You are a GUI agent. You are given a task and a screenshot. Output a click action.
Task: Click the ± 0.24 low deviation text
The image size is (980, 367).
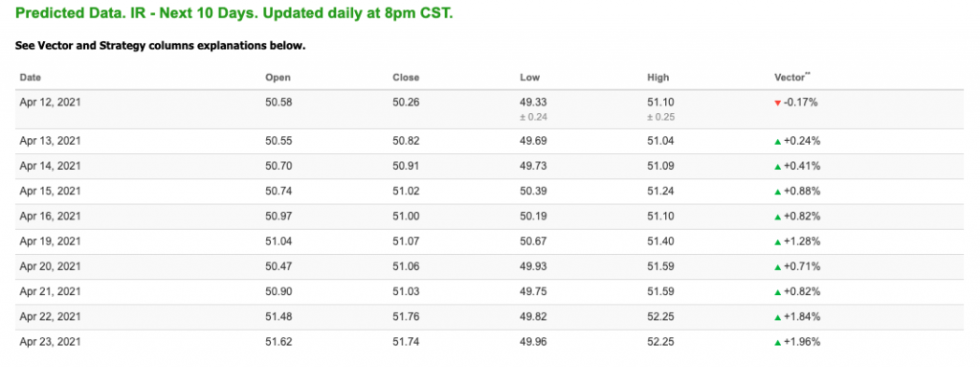tap(533, 117)
